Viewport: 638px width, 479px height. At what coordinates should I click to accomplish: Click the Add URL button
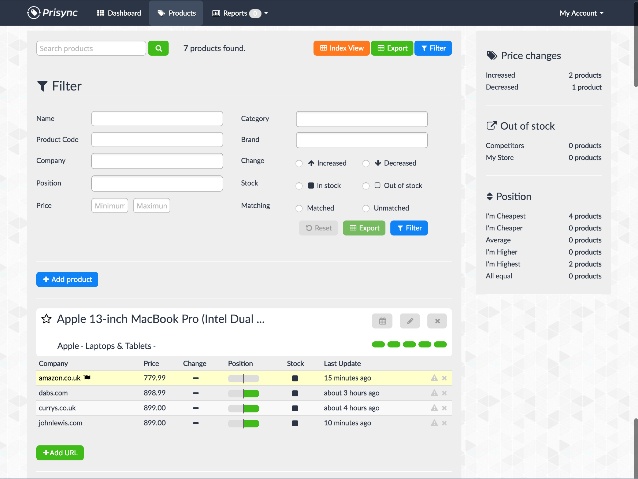(60, 453)
